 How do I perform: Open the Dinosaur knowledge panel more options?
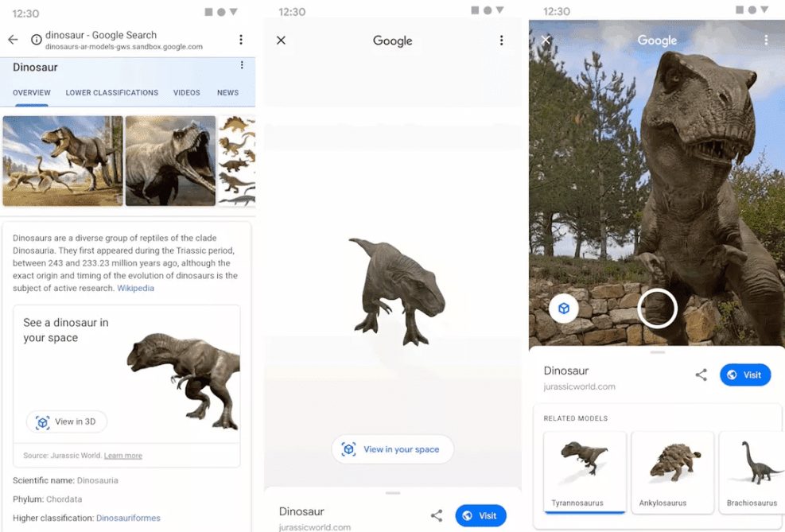coord(242,65)
